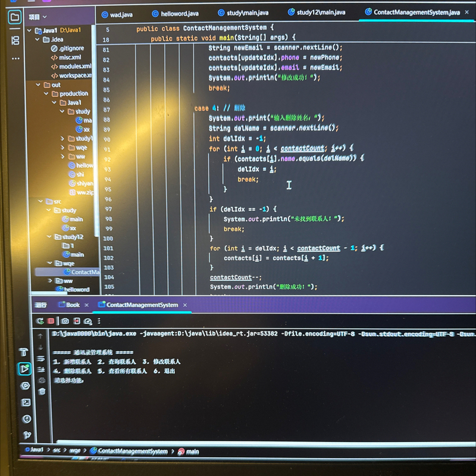Image resolution: width=476 pixels, height=476 pixels.
Task: Open the Git version control tool icon
Action: point(27,435)
